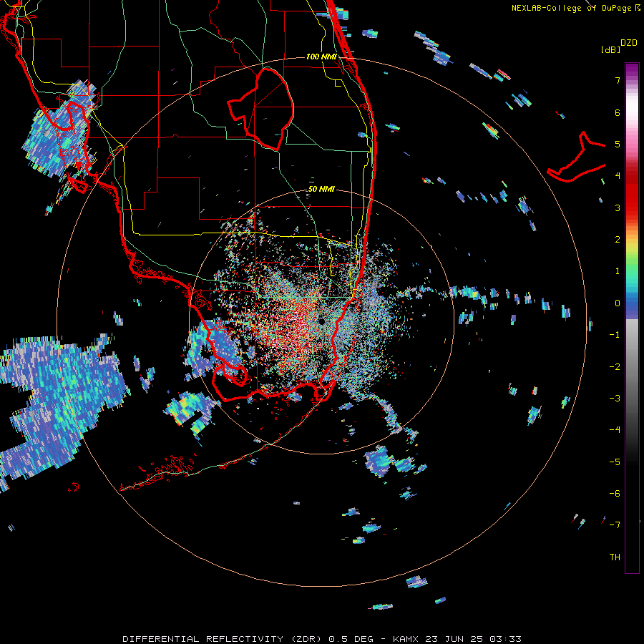Click the 0 value on color scale
The image size is (644, 644).
618,303
